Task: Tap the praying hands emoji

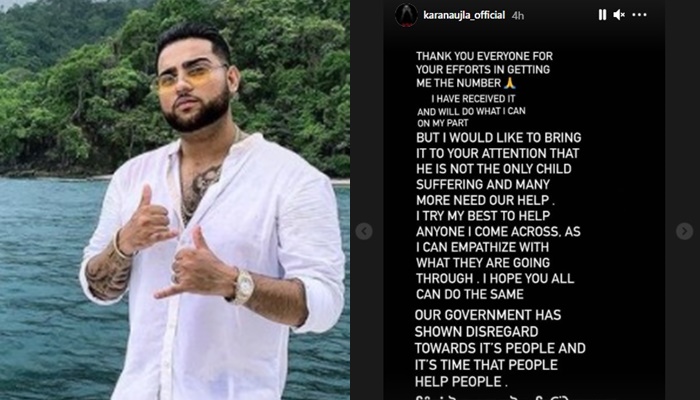Action: tap(509, 83)
